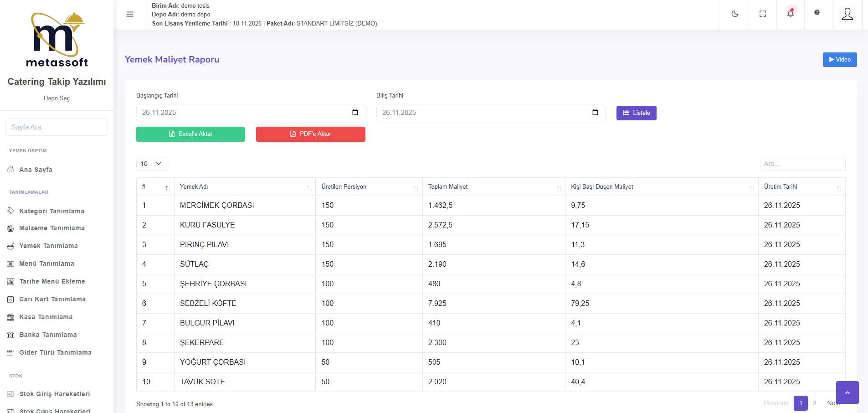Sort table by Yemek Adı column
The image size is (868, 413).
pyautogui.click(x=245, y=187)
